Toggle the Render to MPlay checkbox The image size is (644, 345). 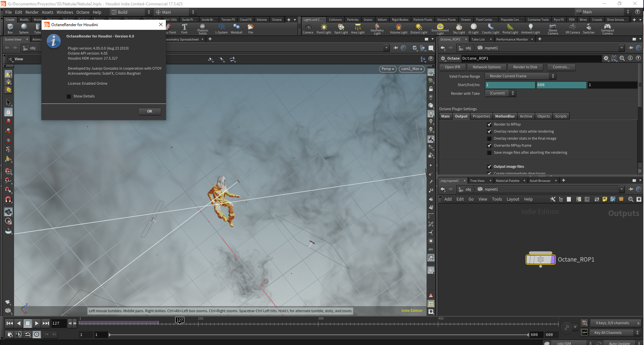tap(489, 125)
